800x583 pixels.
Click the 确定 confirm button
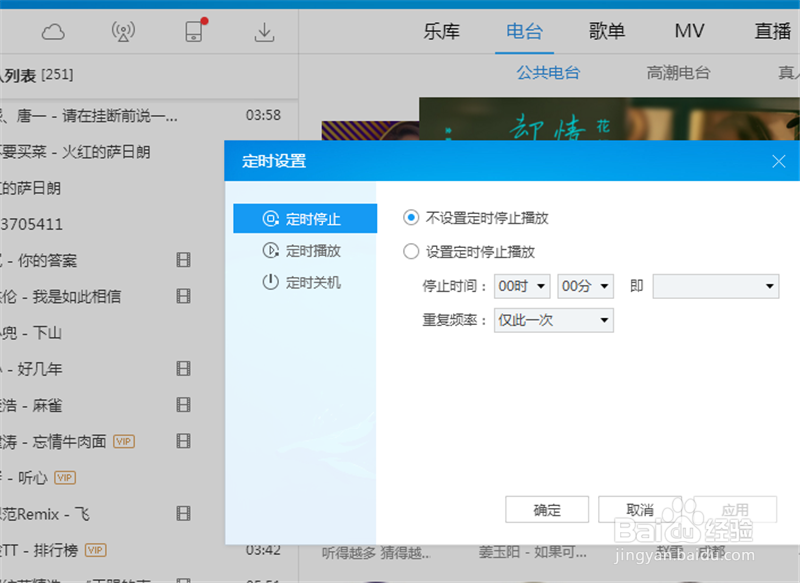tap(547, 509)
